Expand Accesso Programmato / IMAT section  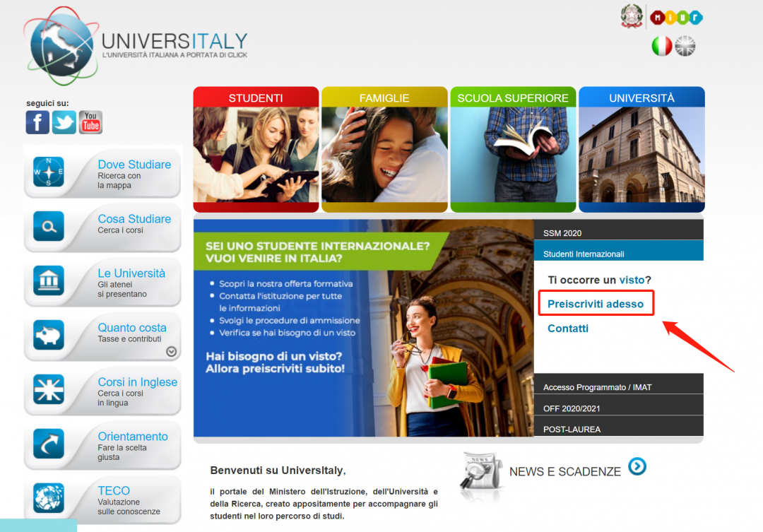618,384
